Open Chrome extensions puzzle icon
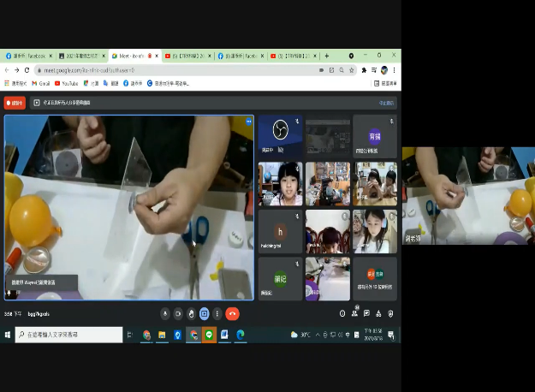 click(x=364, y=70)
